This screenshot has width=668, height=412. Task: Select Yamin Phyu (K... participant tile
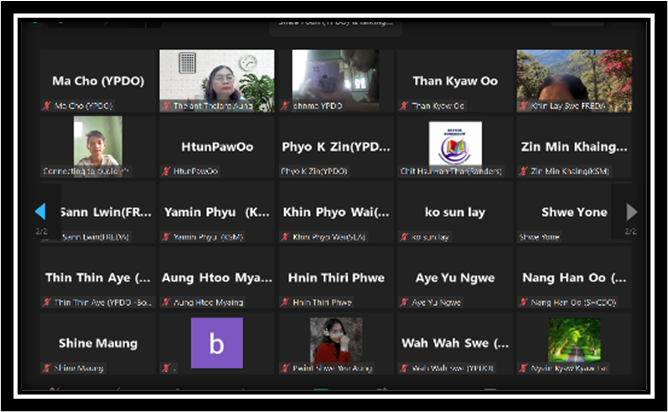tap(217, 212)
